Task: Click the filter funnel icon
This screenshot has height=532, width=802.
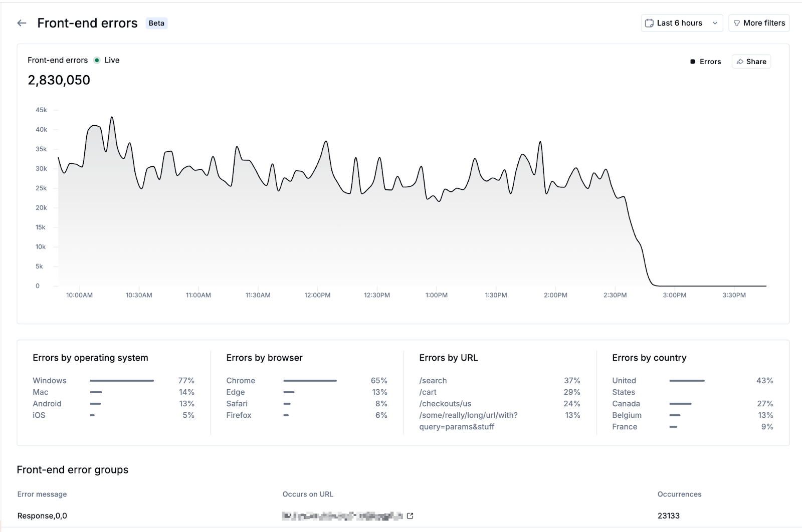Action: pos(737,23)
